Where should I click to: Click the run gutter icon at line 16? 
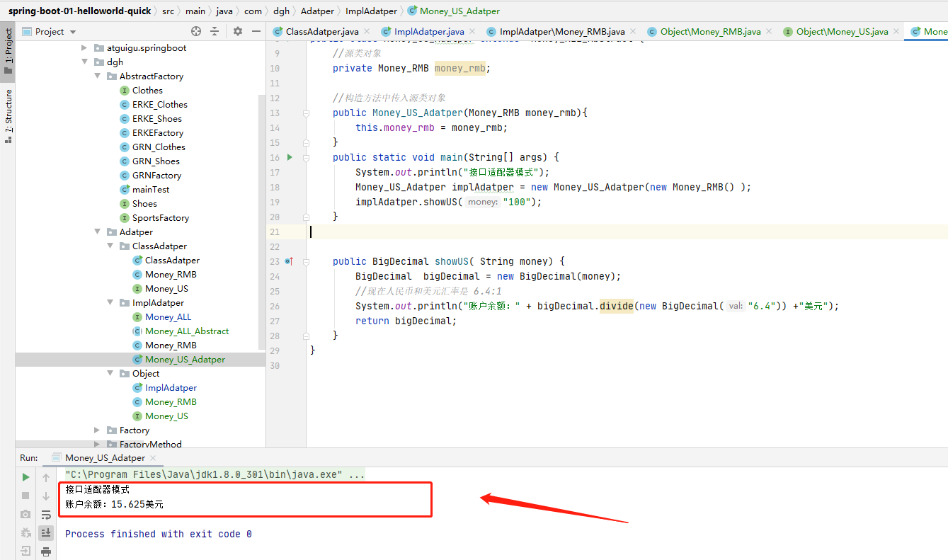(x=289, y=157)
